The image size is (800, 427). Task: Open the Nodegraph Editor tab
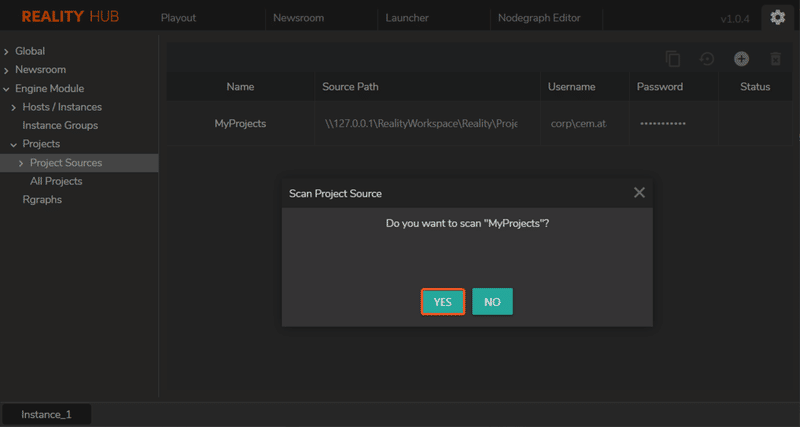point(539,18)
